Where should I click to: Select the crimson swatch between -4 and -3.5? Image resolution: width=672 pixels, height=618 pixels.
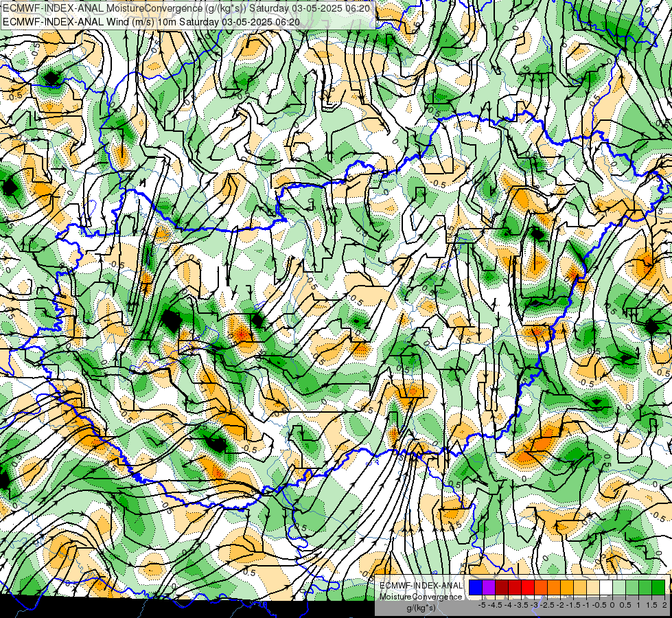point(515,588)
